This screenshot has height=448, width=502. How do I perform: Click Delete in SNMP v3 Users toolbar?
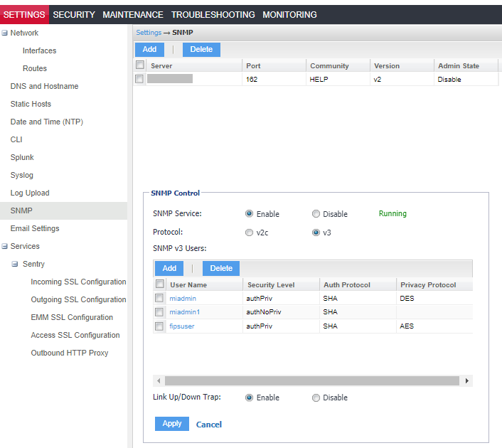coord(221,268)
